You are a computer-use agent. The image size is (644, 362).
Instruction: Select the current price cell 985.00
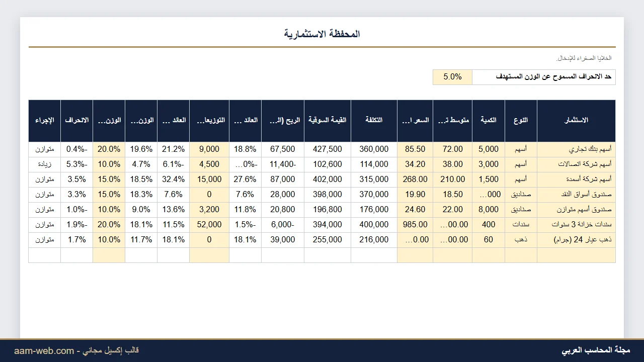pyautogui.click(x=415, y=225)
